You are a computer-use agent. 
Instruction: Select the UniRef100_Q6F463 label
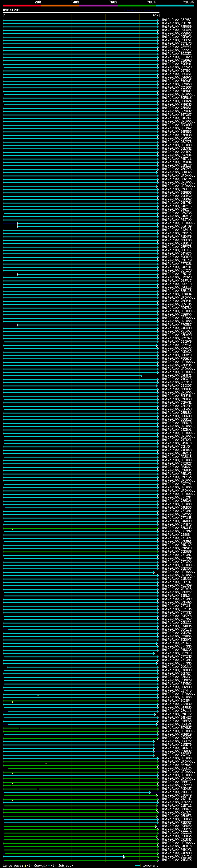177,409
